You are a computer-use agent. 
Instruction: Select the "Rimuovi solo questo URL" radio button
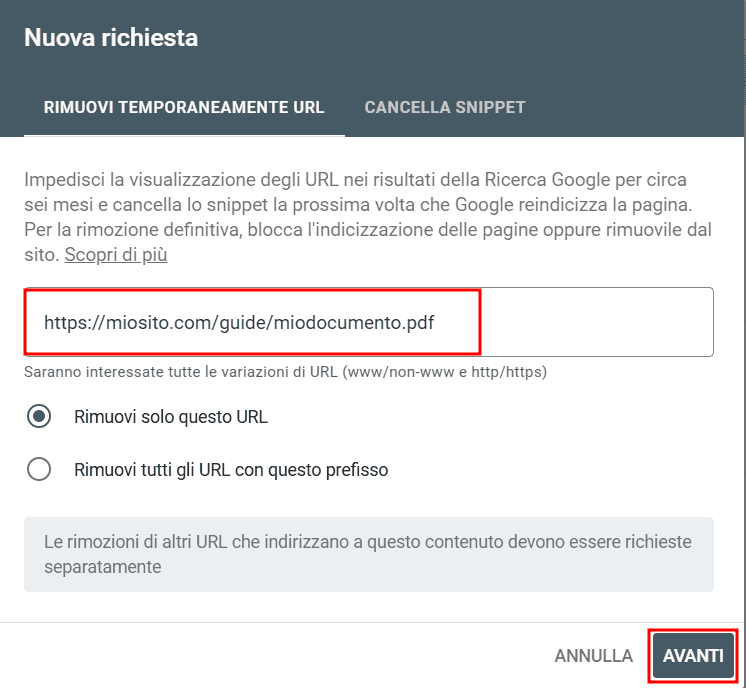coord(39,417)
